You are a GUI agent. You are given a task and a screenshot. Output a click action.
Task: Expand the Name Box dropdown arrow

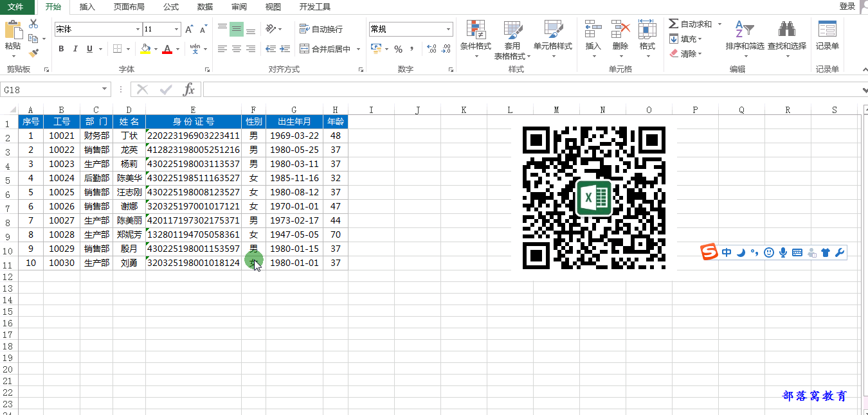click(x=105, y=90)
